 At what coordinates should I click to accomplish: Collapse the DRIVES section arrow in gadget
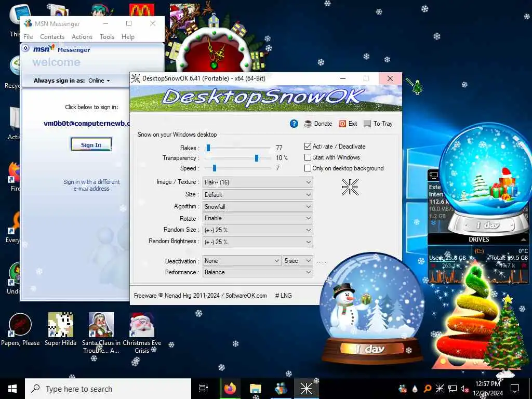(524, 240)
